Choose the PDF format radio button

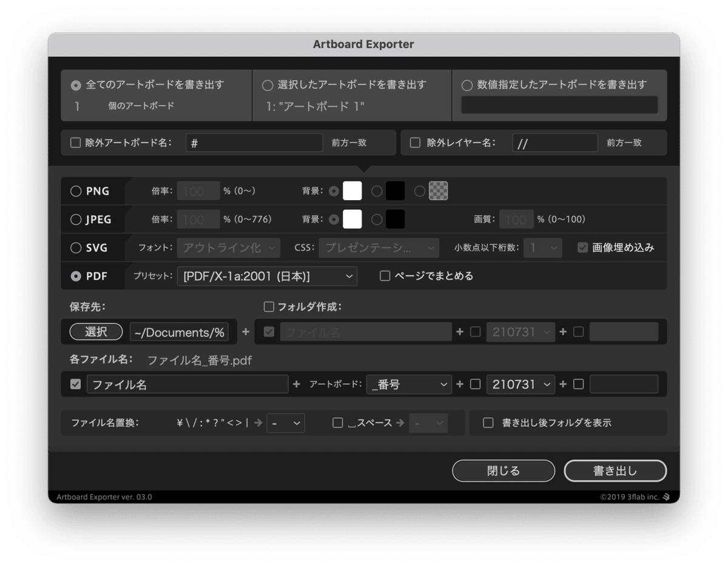point(76,276)
